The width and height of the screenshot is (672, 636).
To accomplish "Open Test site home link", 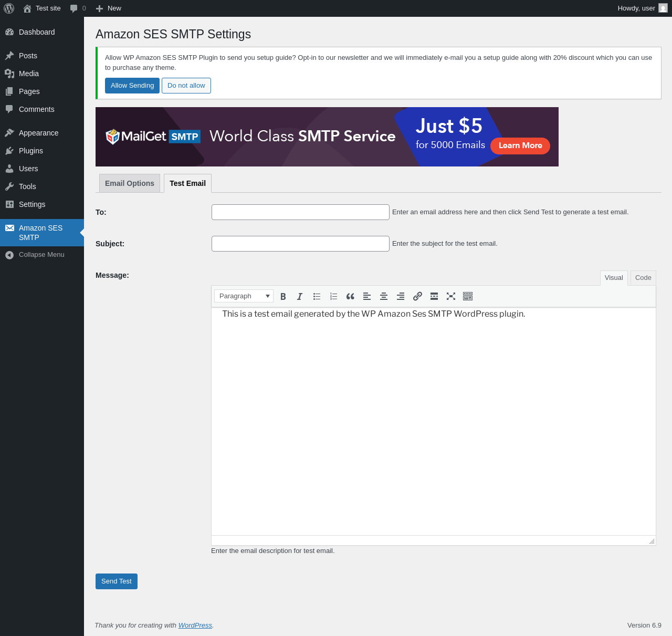I will (42, 8).
